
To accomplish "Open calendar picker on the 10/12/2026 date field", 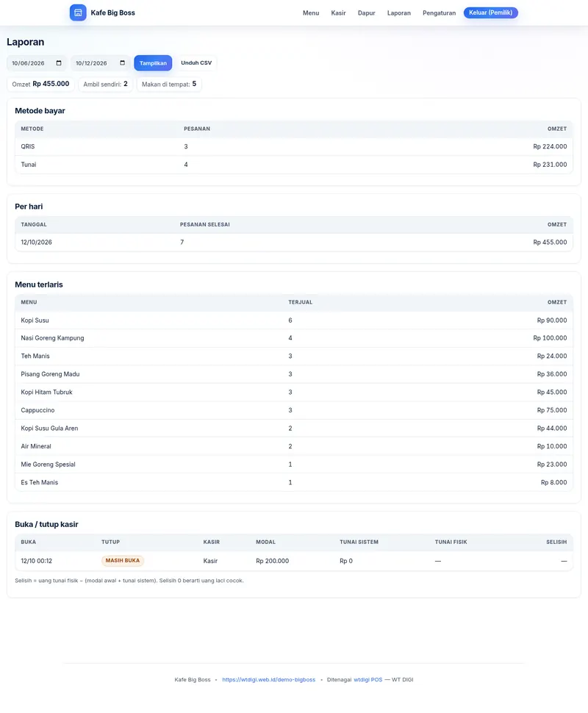I will 122,63.
